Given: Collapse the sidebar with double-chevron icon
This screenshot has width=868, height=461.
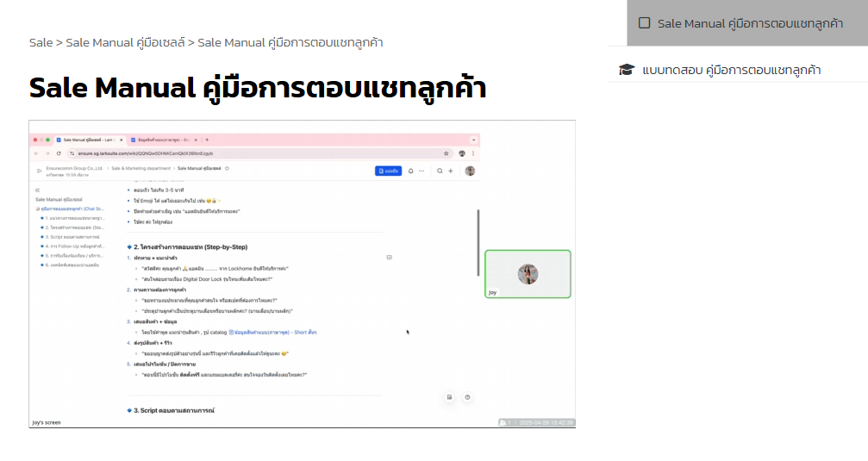Looking at the screenshot, I should 37,190.
